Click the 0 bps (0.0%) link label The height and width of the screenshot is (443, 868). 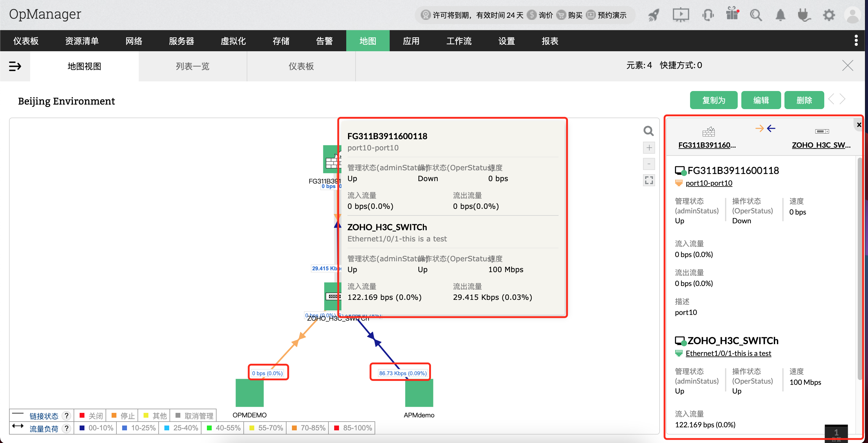point(267,373)
